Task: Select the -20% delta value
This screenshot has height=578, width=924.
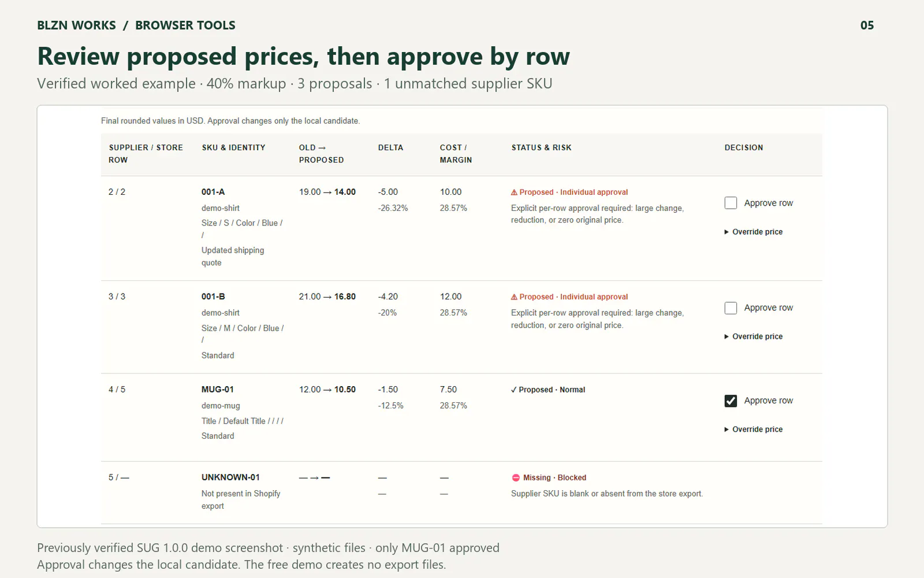Action: pyautogui.click(x=388, y=313)
